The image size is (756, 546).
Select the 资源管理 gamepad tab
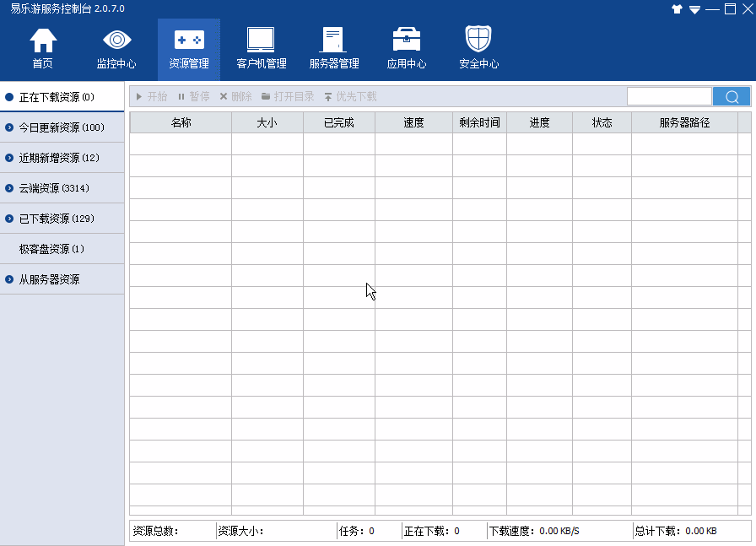coord(189,49)
